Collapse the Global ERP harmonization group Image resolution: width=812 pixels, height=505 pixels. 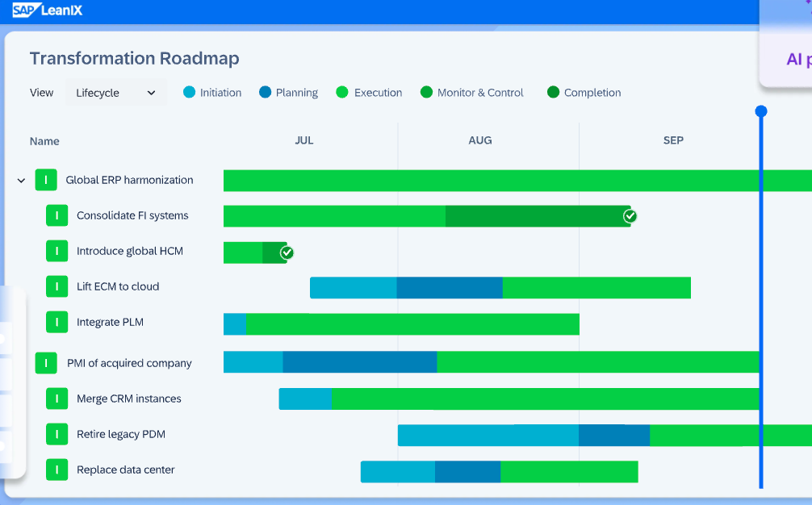pyautogui.click(x=21, y=181)
